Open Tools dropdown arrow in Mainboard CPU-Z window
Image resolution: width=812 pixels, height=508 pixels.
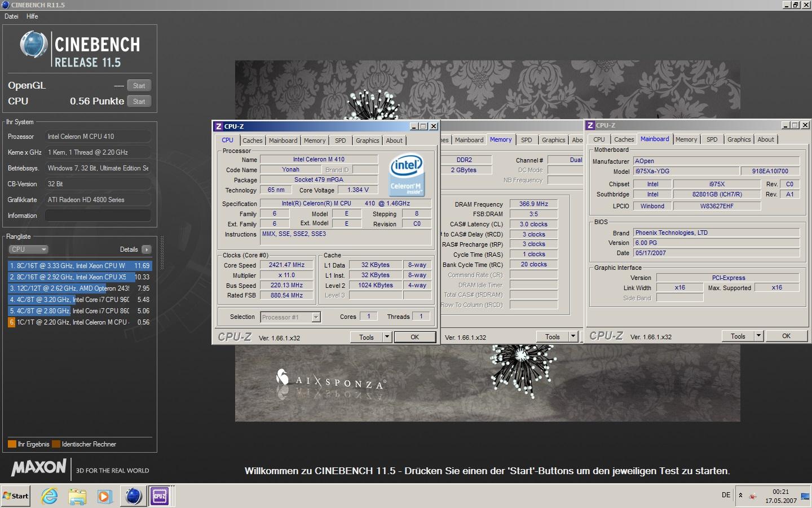758,336
